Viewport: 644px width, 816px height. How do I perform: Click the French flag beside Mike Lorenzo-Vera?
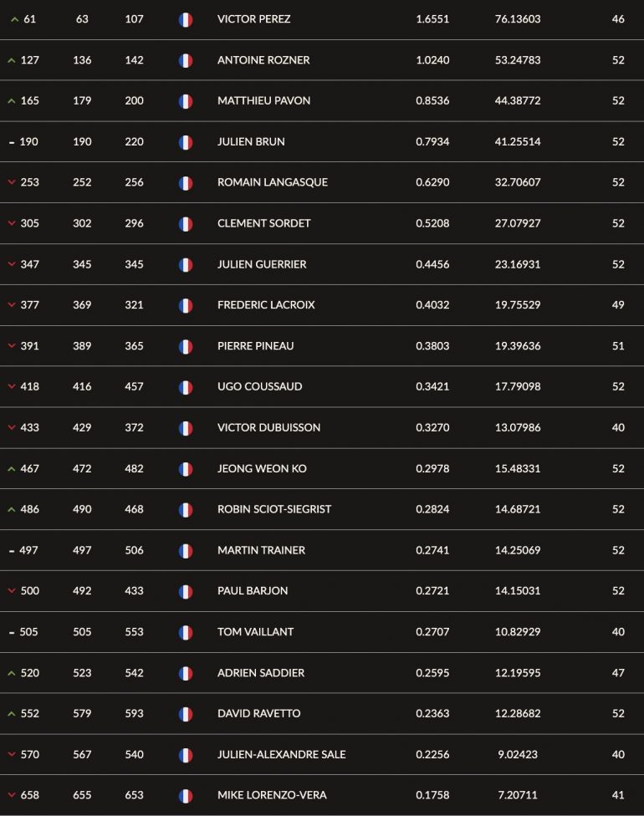point(186,796)
